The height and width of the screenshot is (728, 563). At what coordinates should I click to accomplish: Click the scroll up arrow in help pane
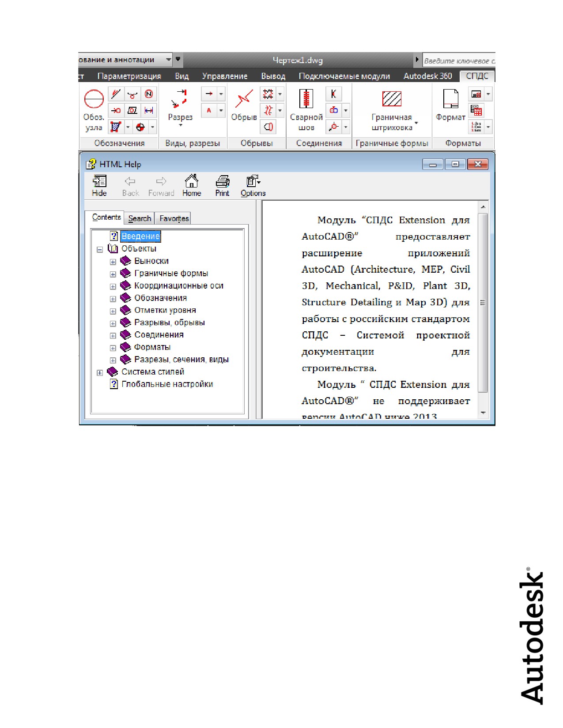483,206
